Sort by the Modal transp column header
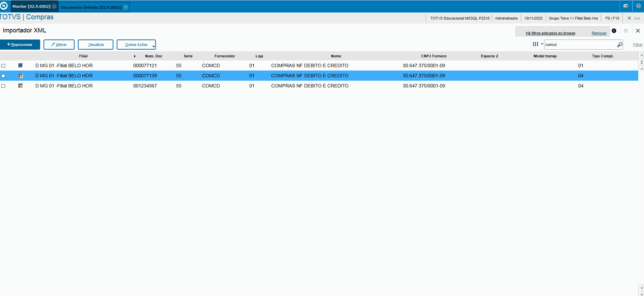 click(x=545, y=56)
